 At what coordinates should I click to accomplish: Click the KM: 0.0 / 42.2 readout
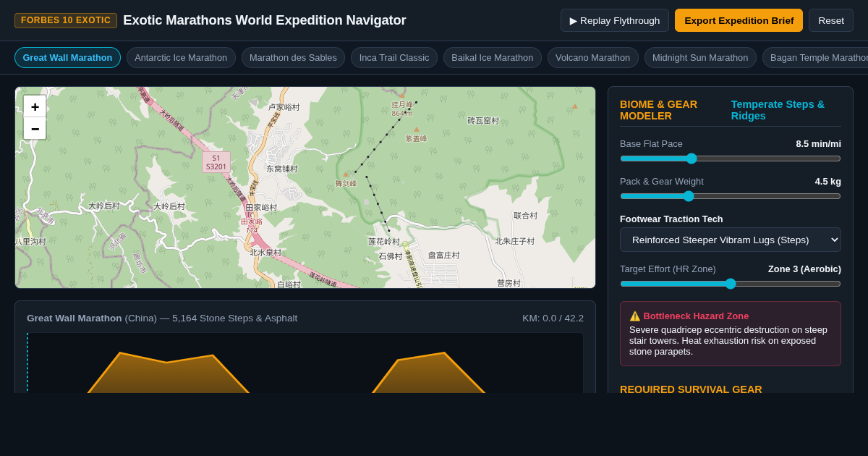[x=553, y=318]
